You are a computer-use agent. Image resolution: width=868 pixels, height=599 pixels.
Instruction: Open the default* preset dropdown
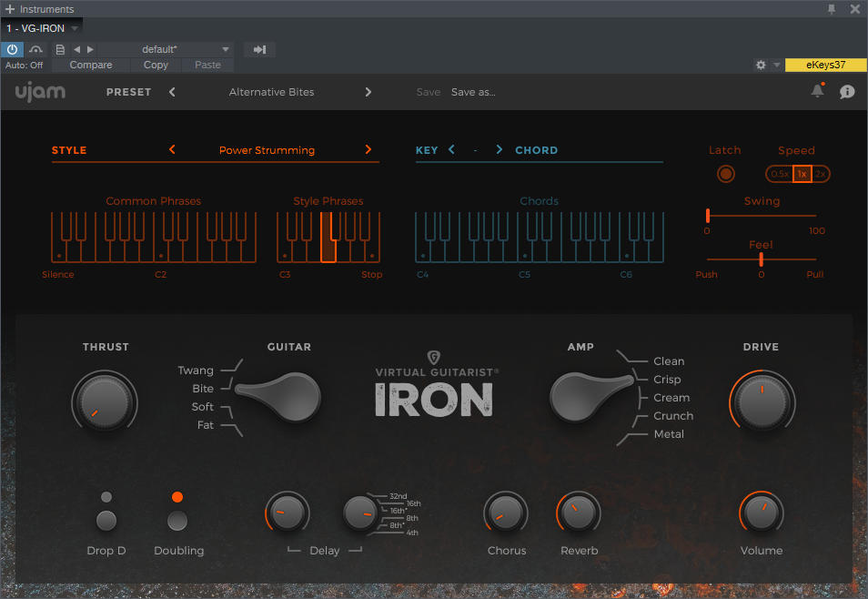pyautogui.click(x=165, y=49)
